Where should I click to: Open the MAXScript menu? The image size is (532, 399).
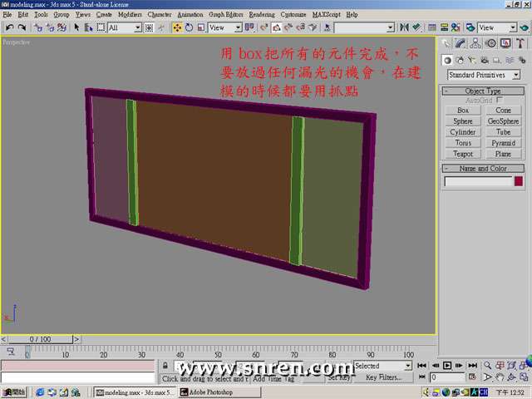326,15
